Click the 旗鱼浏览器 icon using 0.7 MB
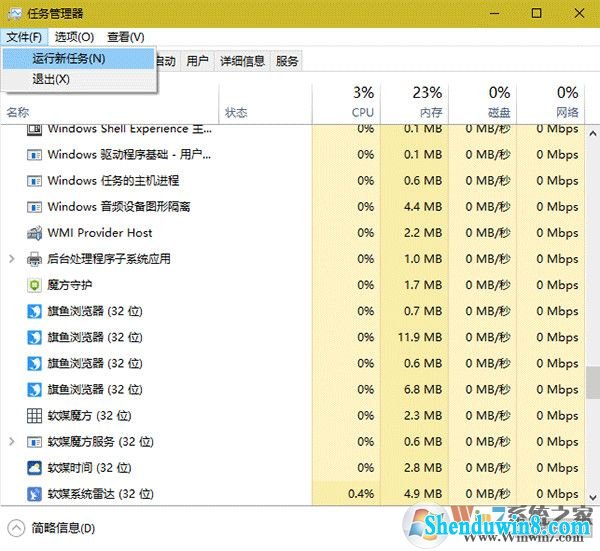Screen dimensions: 600x551 tap(34, 311)
